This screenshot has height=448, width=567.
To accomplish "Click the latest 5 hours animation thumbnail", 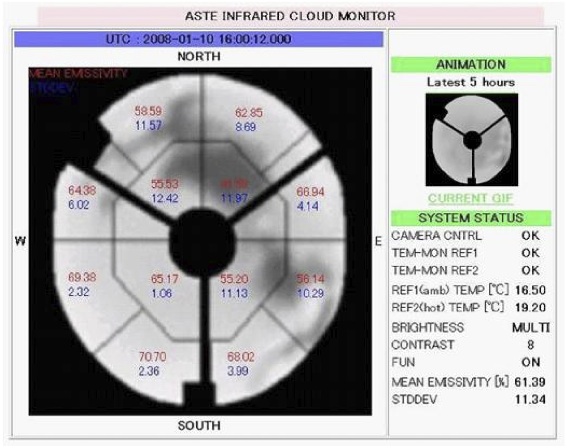I will point(472,140).
